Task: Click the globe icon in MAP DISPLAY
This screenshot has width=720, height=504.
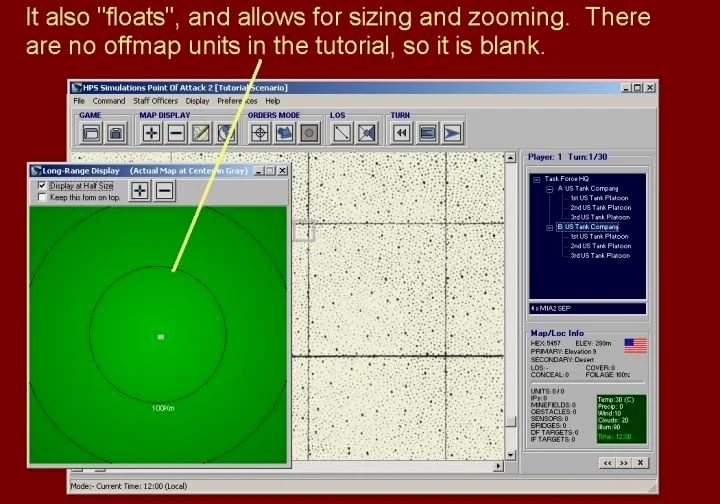Action: click(226, 133)
